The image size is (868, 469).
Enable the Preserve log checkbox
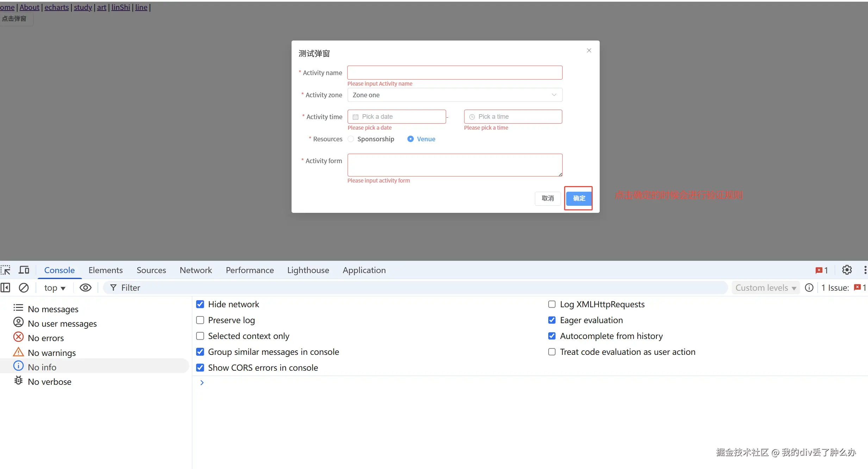pos(200,320)
